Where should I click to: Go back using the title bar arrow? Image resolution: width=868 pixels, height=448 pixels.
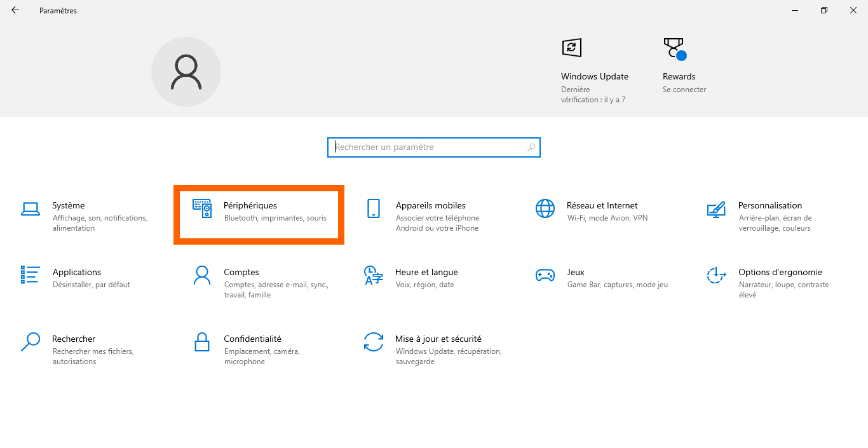tap(15, 10)
